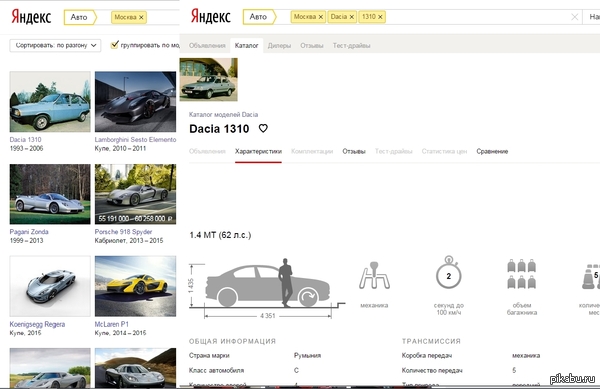Select the Комплектации sub-tab
Image resolution: width=600 pixels, height=389 pixels.
pyautogui.click(x=312, y=151)
